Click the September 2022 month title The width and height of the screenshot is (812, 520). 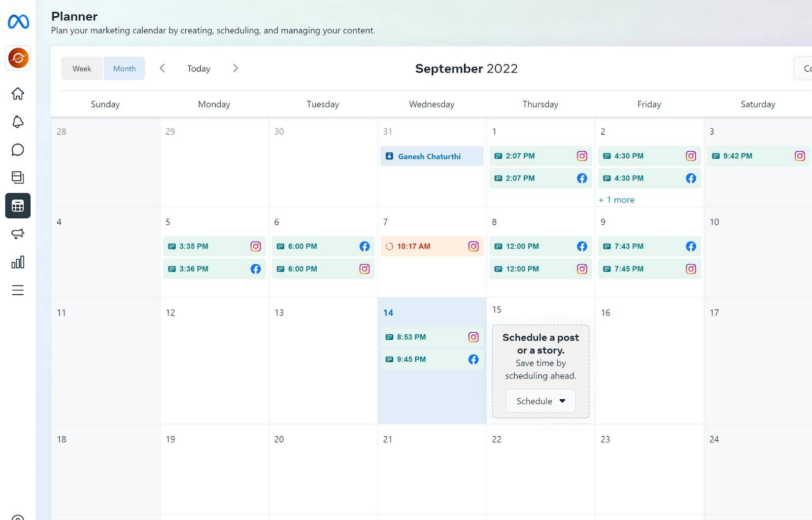click(x=466, y=68)
